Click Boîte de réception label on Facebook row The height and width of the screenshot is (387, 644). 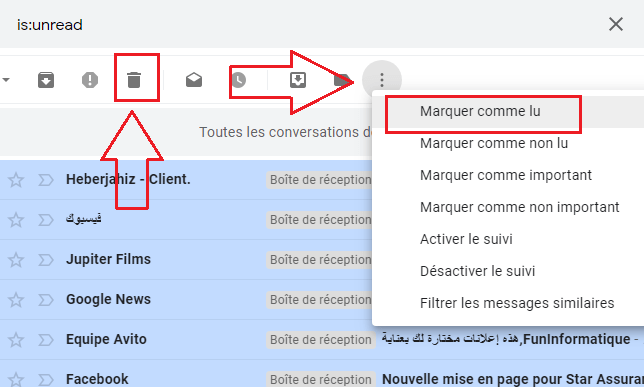coord(320,380)
